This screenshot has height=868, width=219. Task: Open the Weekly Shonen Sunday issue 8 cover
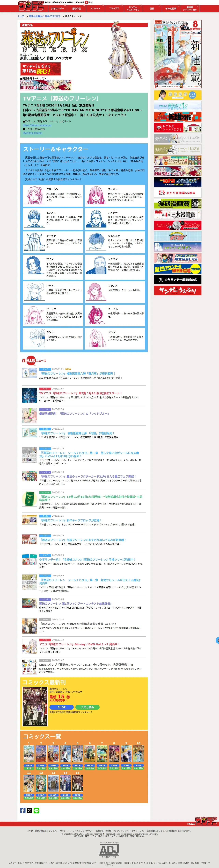(178, 54)
